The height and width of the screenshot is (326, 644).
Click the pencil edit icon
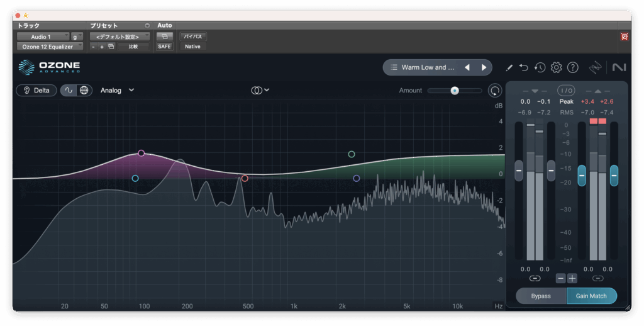coord(509,67)
